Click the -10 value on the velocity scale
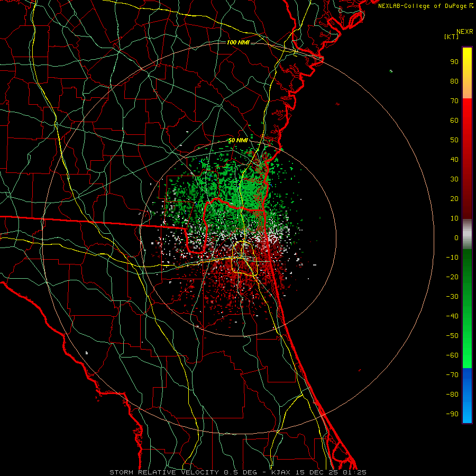Viewport: 476px width, 476px height. (x=452, y=258)
